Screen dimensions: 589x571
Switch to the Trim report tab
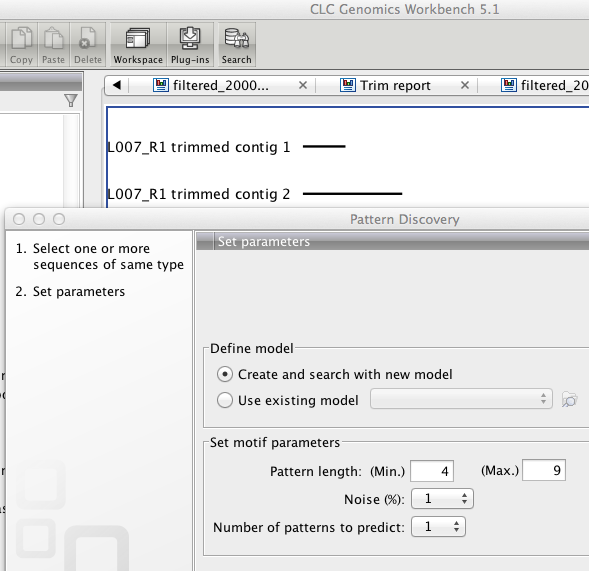coord(385,86)
